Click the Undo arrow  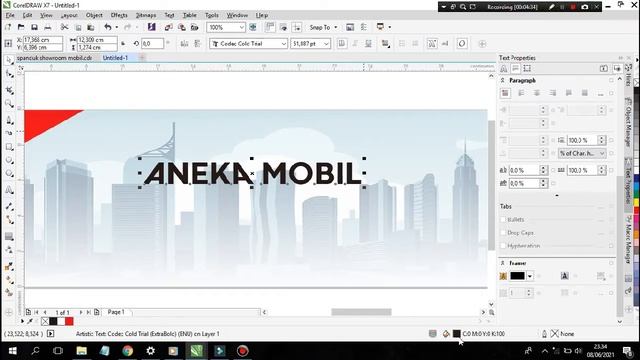tap(107, 27)
